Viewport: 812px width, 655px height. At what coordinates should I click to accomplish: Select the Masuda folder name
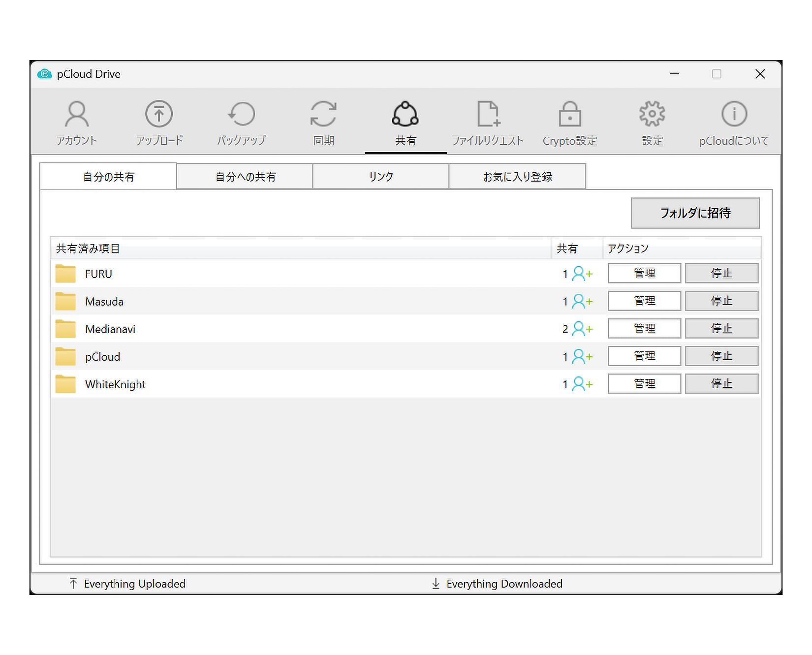tap(104, 302)
